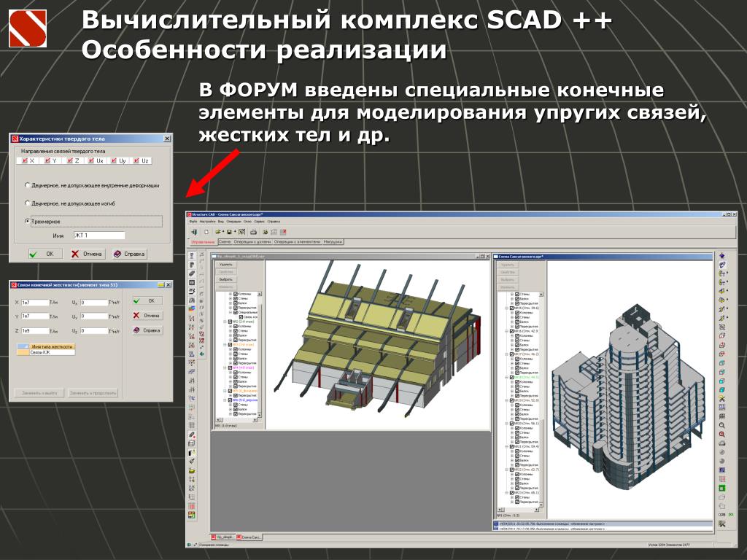Toggle the Z direction checkbox
The image size is (747, 560).
pyautogui.click(x=70, y=160)
